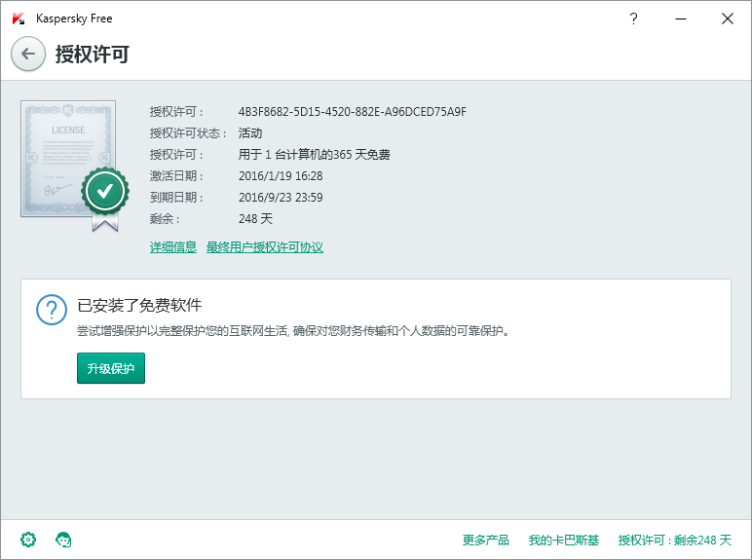
Task: Click the expiry date 2016/9/23 23:59
Action: 281,198
